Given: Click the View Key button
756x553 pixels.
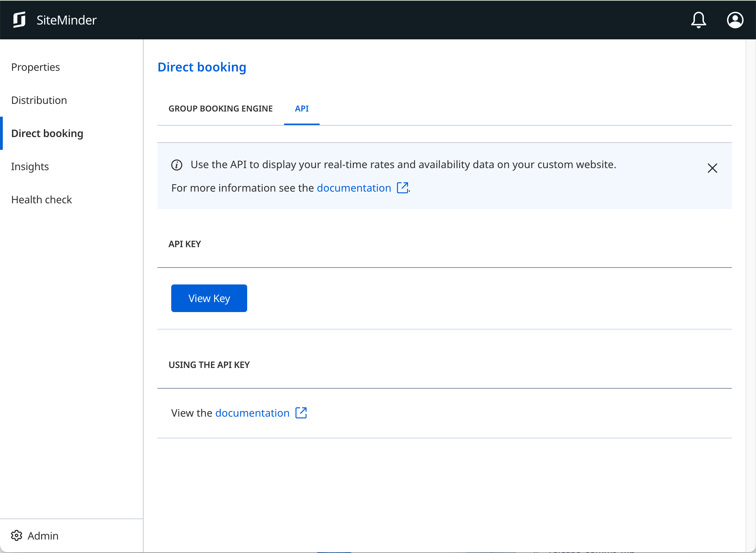Looking at the screenshot, I should (x=209, y=298).
